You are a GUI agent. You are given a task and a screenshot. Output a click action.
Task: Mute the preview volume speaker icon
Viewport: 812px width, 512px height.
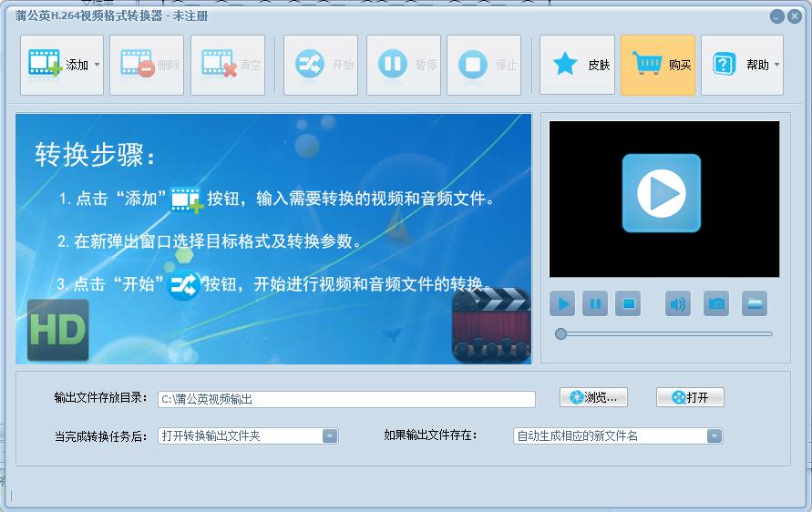(x=678, y=303)
